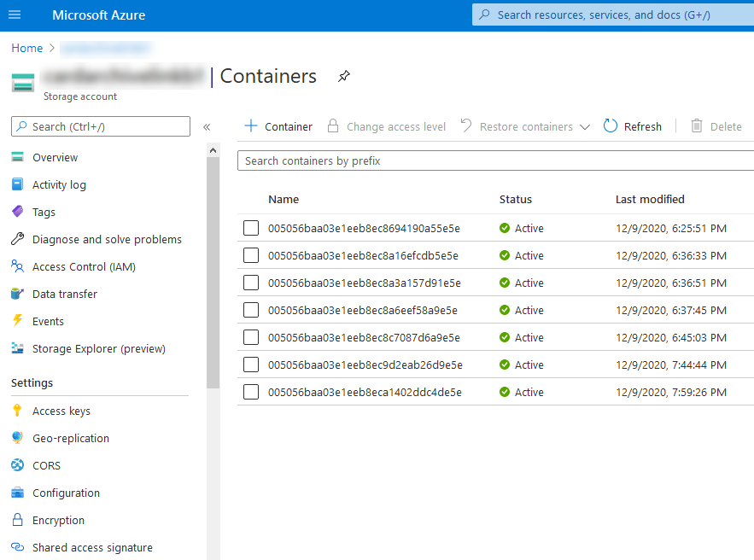Click the lightning bolt Events icon
This screenshot has height=560, width=754.
(x=17, y=321)
